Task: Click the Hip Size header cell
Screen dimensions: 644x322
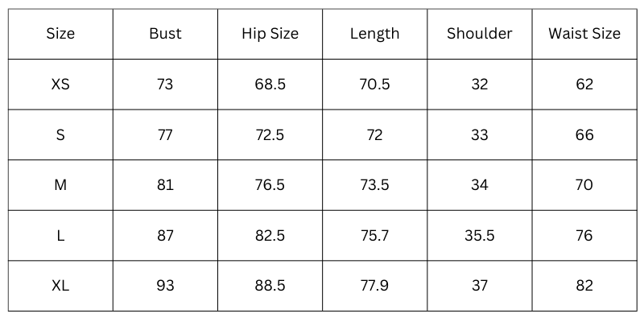Action: coord(270,34)
